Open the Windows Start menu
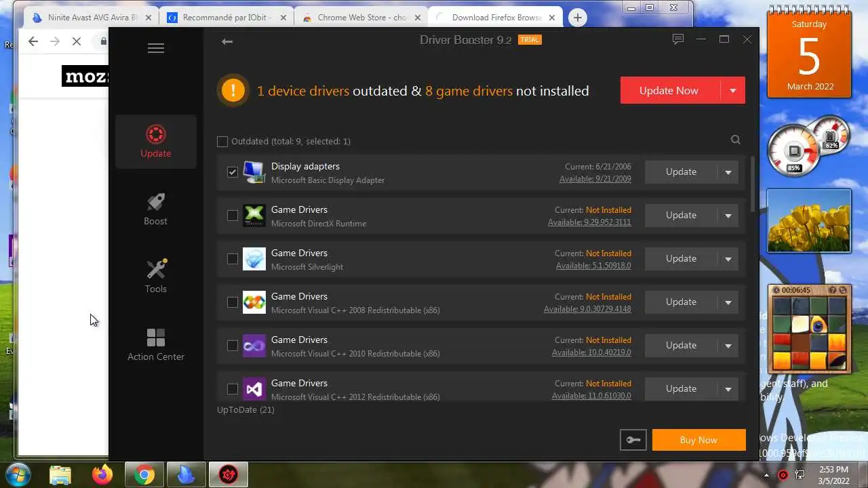Viewport: 868px width, 488px height. (19, 474)
